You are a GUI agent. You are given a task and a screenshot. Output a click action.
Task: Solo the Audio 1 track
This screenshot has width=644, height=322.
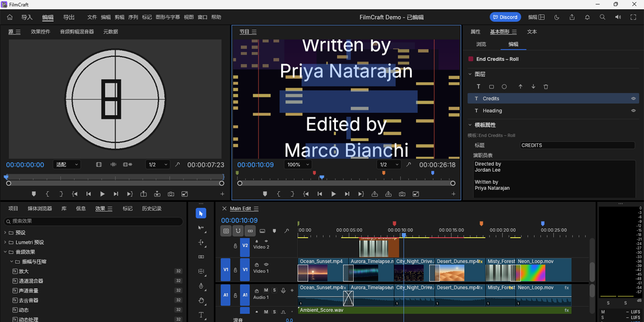(274, 290)
